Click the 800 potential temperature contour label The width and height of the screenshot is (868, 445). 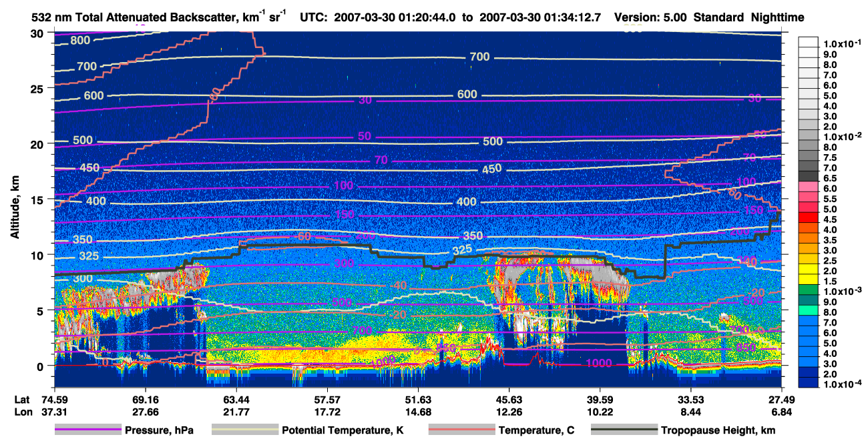tap(79, 40)
